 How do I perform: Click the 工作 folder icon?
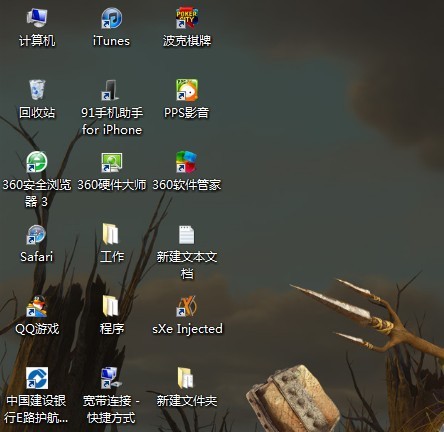click(110, 234)
